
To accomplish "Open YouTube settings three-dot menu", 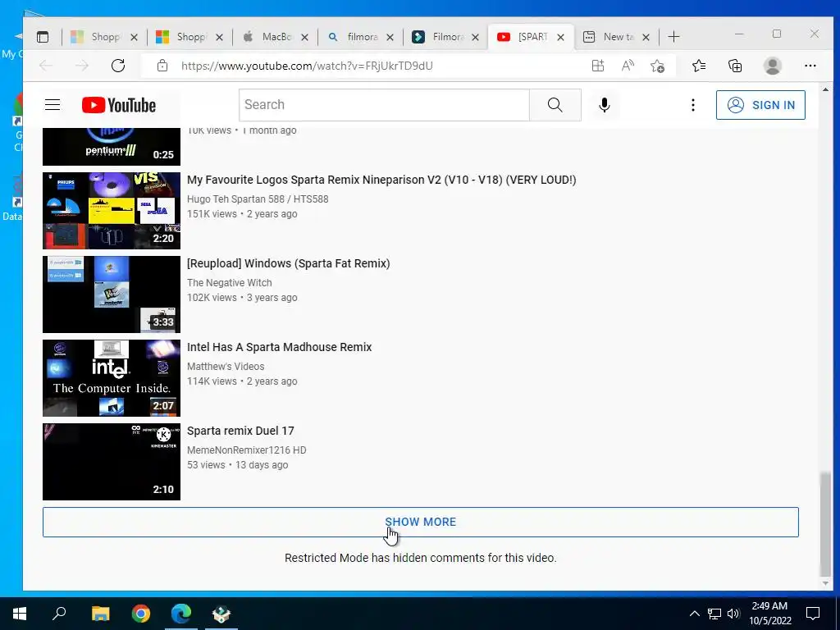I will coord(692,105).
